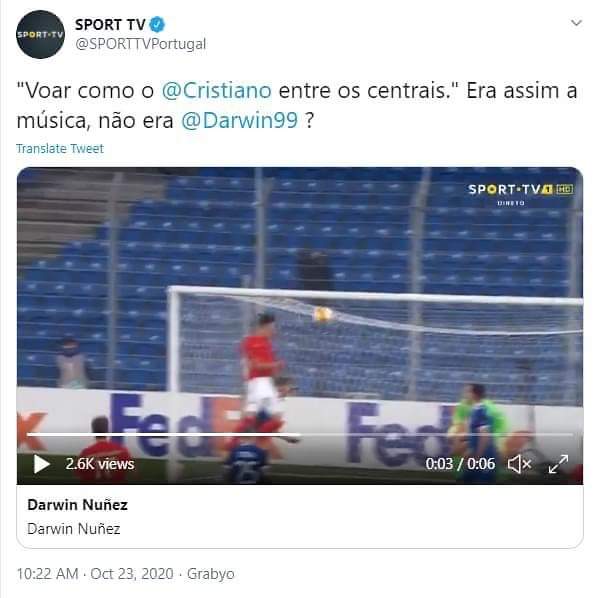Viewport: 598px width, 598px height.
Task: Play the Darwin Nuñez video
Action: tap(42, 464)
